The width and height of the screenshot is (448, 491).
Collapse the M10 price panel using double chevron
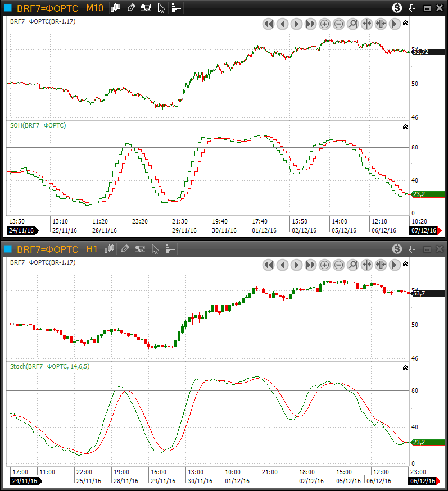click(406, 22)
